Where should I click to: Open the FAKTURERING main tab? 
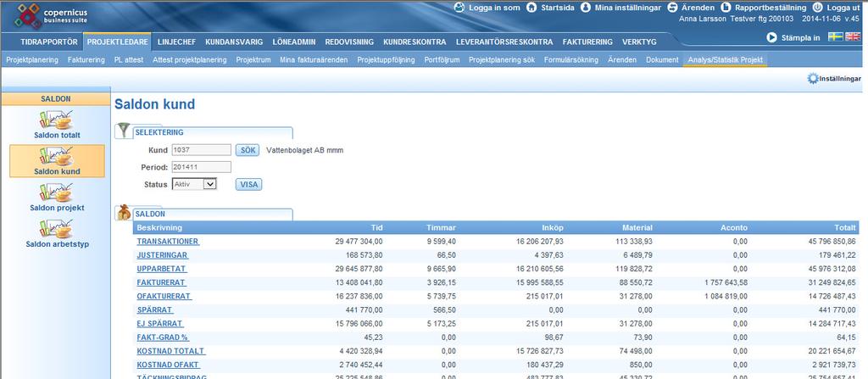pos(587,42)
